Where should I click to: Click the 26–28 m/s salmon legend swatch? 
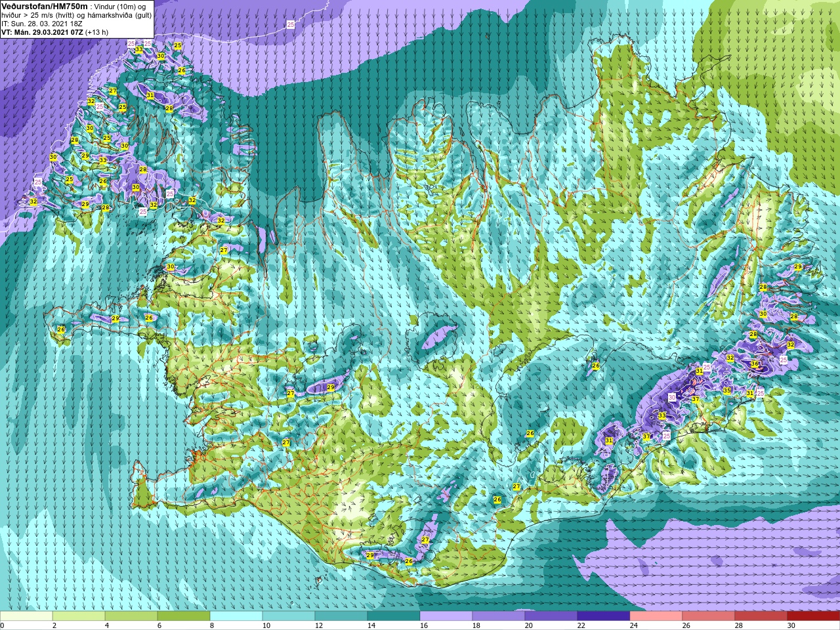coord(709,616)
